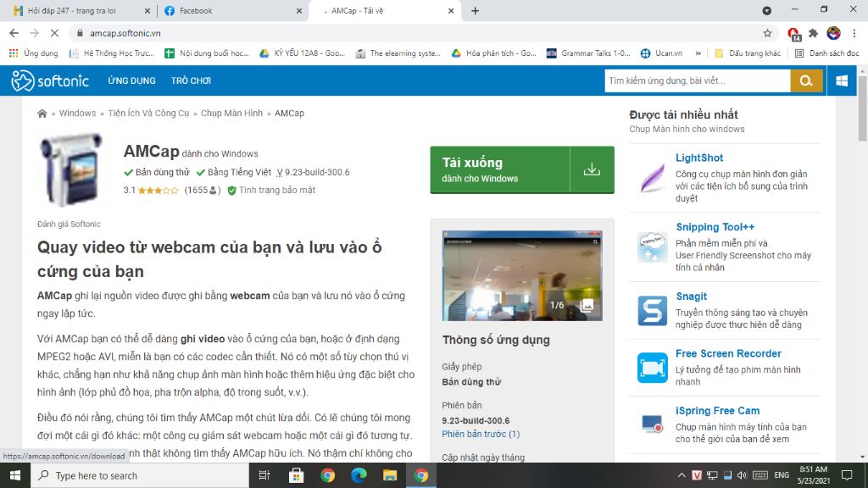Viewport: 868px width, 488px height.
Task: Follow the Windows breadcrumb link
Action: (x=77, y=113)
